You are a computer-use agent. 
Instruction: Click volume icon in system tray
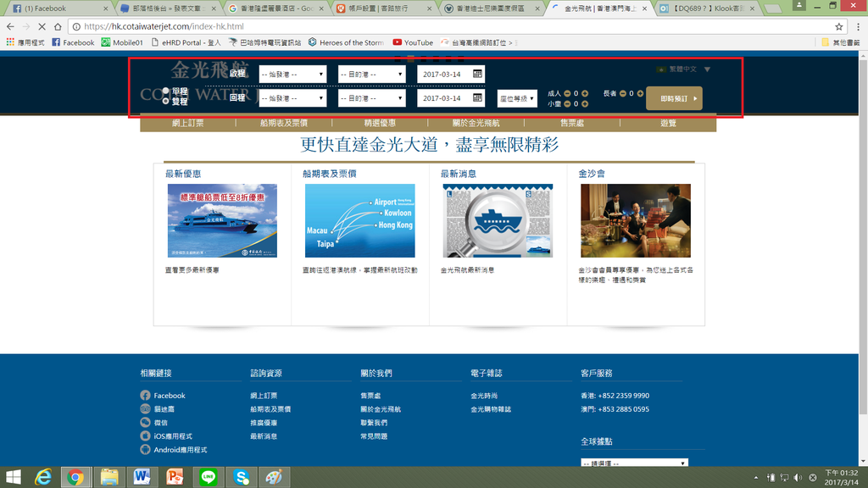798,478
